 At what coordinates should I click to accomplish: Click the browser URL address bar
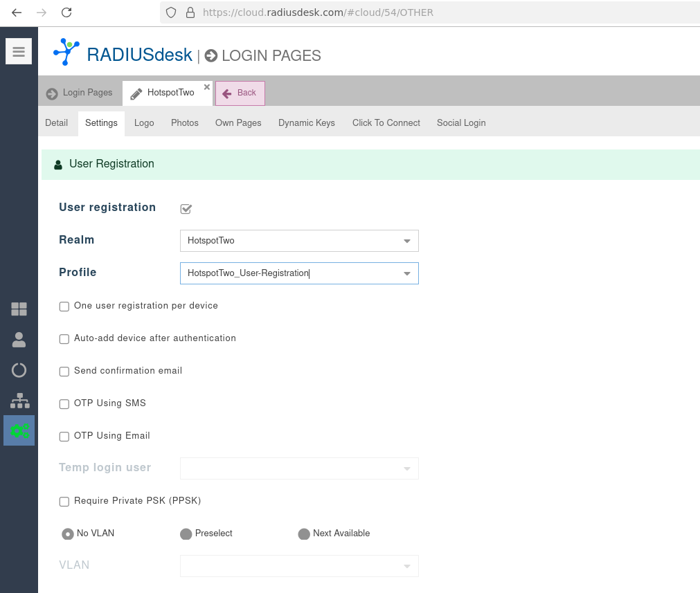tap(415, 12)
